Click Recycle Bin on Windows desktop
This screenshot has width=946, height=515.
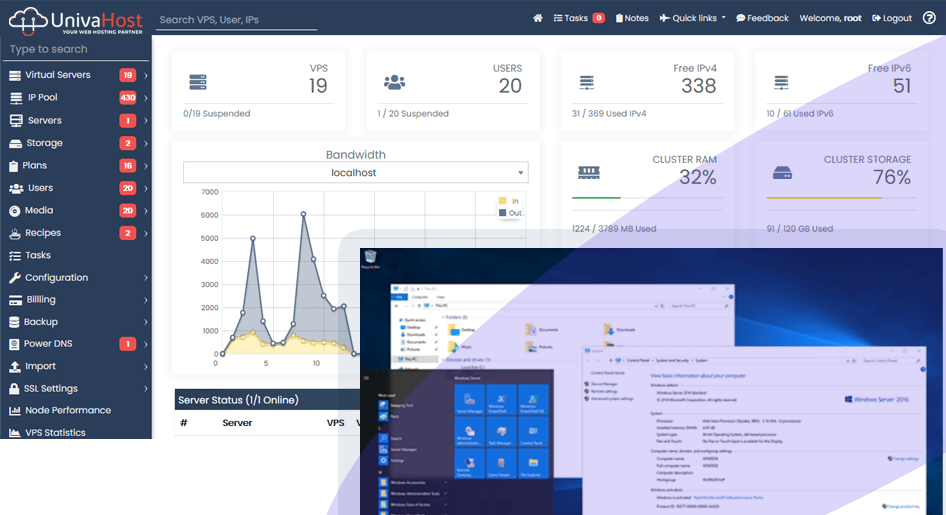coord(370,260)
